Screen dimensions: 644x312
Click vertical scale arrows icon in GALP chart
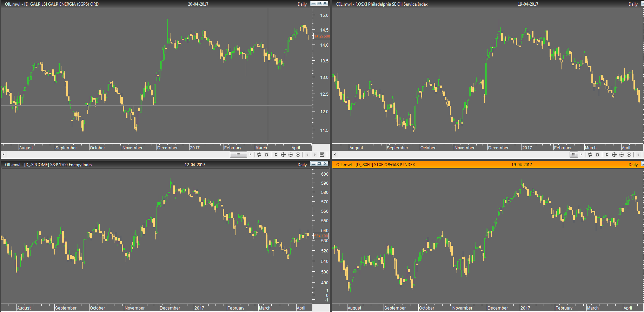(x=276, y=155)
